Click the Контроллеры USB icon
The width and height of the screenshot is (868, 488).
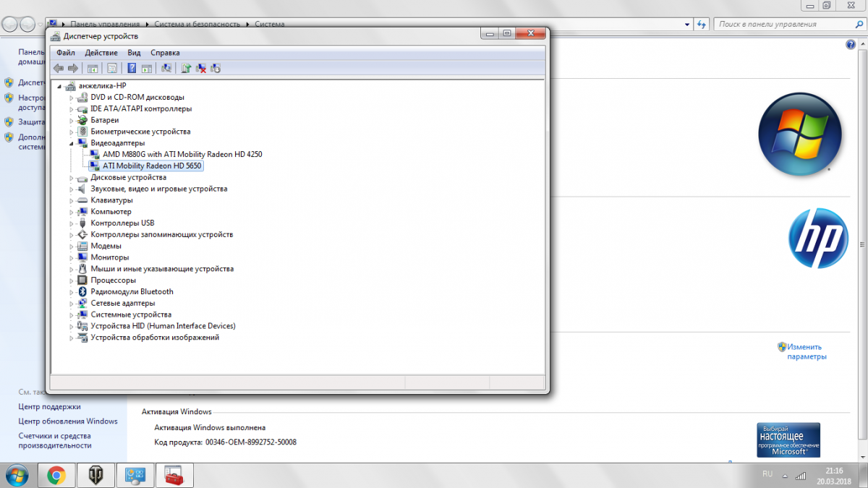click(82, 223)
